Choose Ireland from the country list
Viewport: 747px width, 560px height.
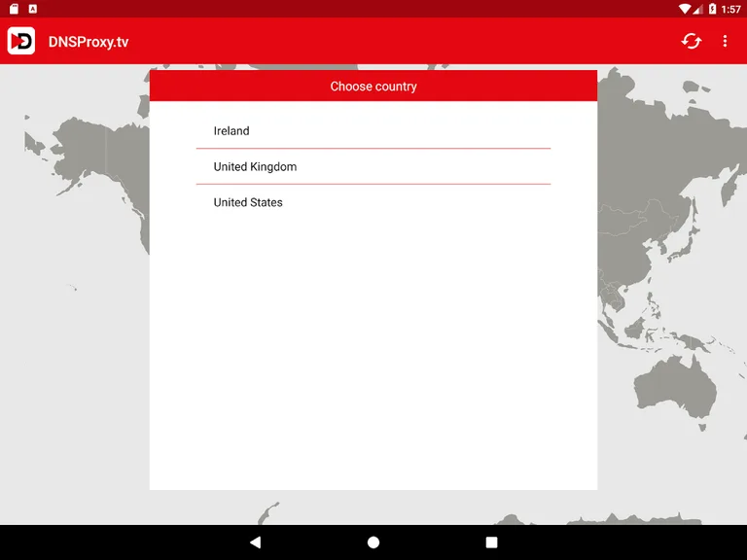pyautogui.click(x=373, y=130)
